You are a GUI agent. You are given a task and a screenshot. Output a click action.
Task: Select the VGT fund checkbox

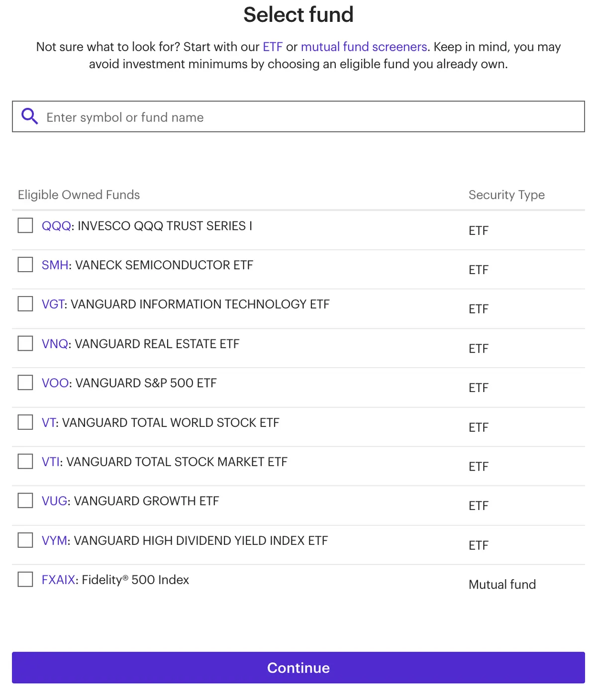(25, 304)
